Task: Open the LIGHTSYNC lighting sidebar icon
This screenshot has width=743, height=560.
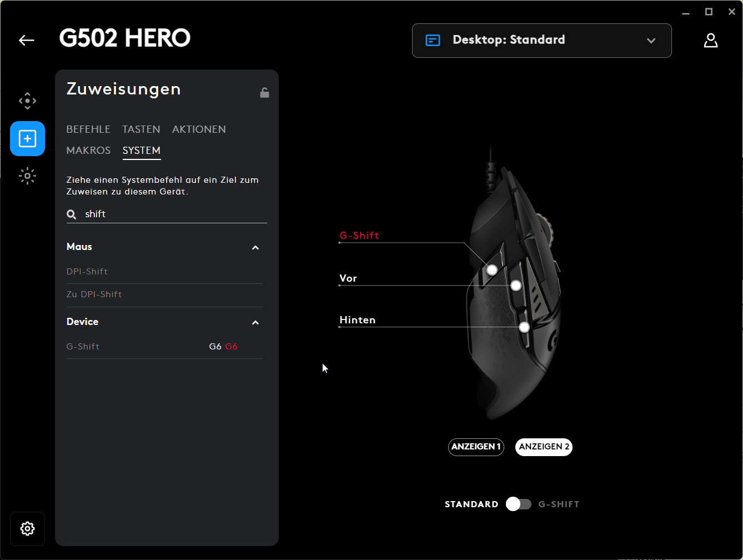Action: pyautogui.click(x=27, y=176)
